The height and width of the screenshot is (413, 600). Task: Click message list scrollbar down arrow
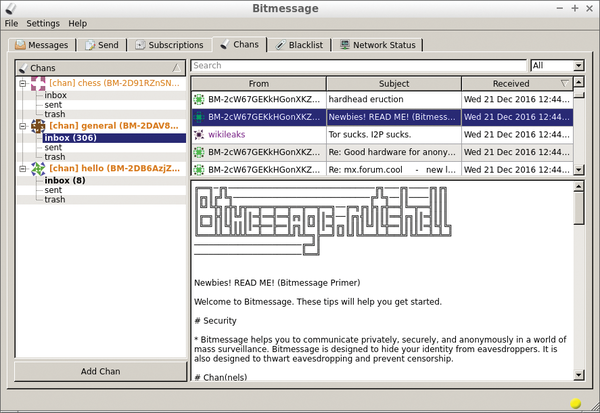[x=579, y=169]
